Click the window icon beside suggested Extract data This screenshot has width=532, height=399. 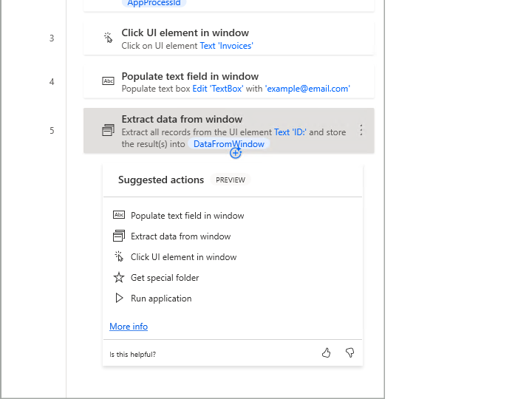(x=119, y=236)
